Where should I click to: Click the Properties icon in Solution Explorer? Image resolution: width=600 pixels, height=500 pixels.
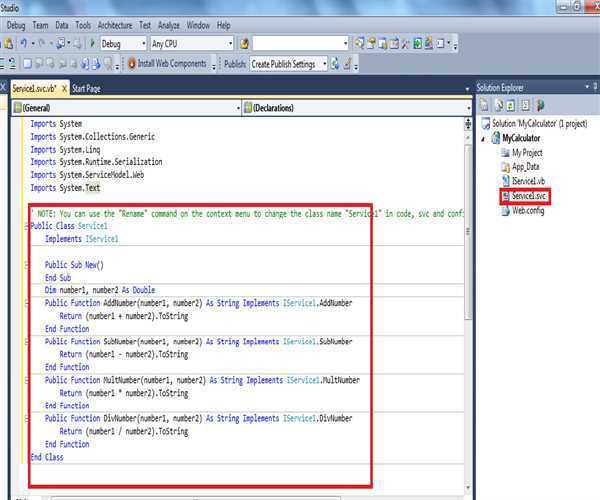click(x=484, y=105)
